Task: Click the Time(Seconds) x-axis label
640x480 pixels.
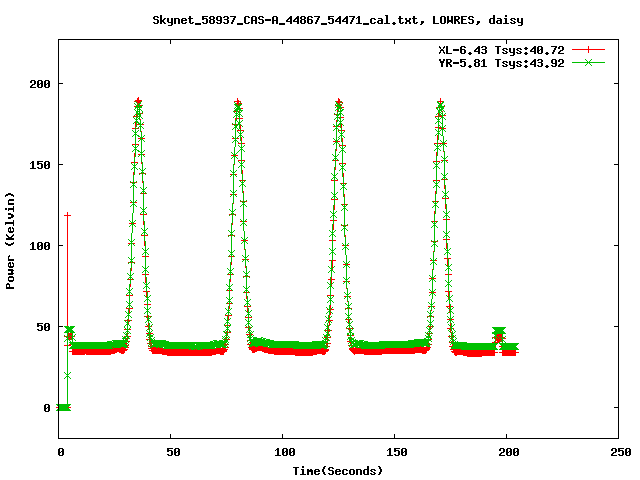Action: coord(338,471)
